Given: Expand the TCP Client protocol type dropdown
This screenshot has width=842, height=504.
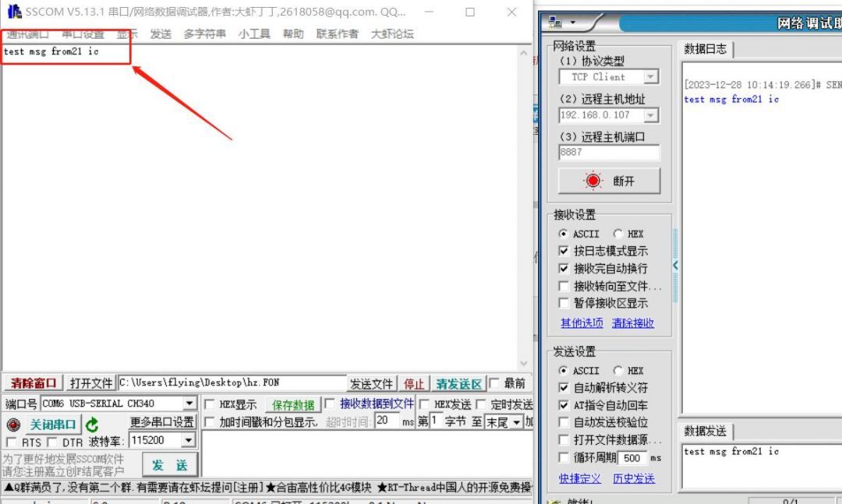Looking at the screenshot, I should coord(651,76).
